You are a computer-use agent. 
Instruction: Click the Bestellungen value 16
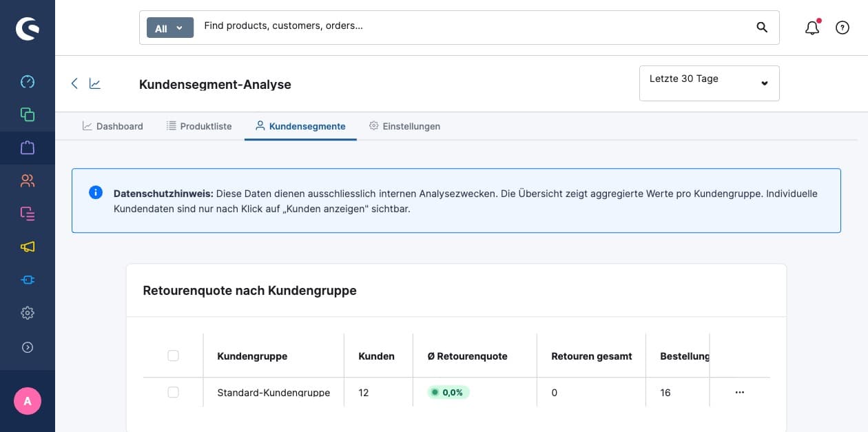665,393
